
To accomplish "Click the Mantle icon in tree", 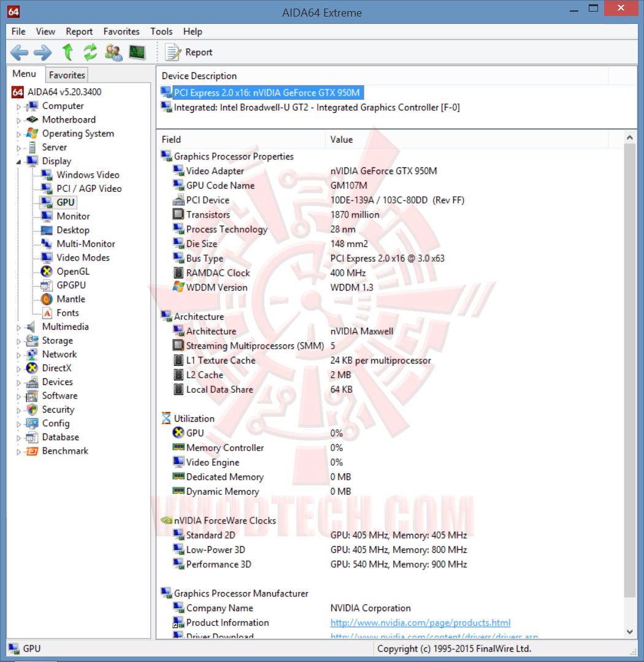I will pyautogui.click(x=47, y=299).
